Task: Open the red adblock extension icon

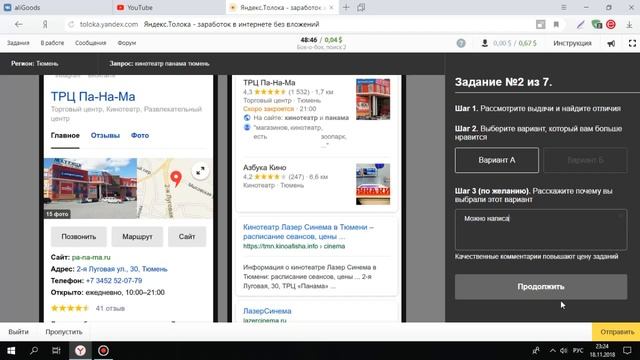Action: point(611,24)
